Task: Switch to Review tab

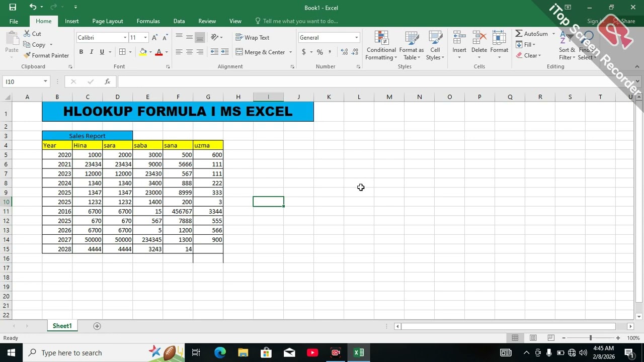Action: [207, 21]
